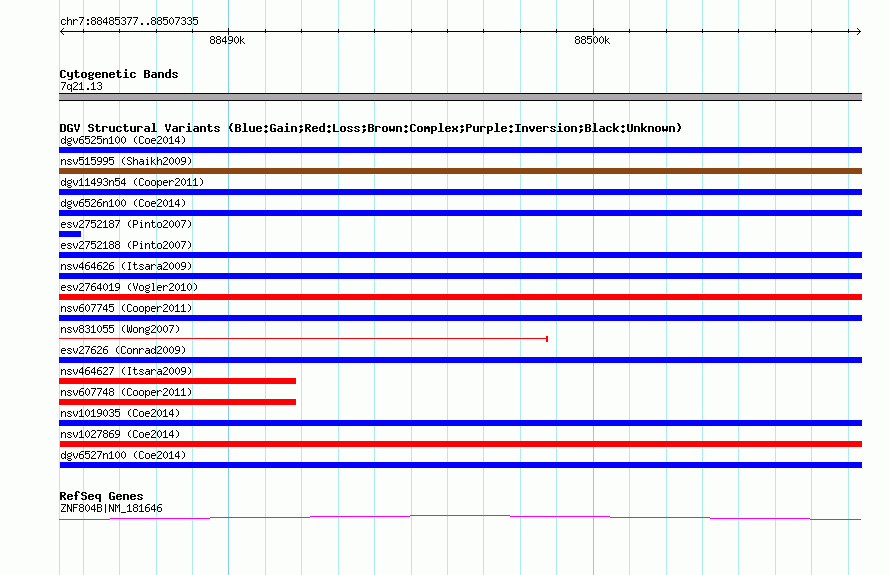Open the nsv515995 (Shaikh2009) variant label

(126, 161)
